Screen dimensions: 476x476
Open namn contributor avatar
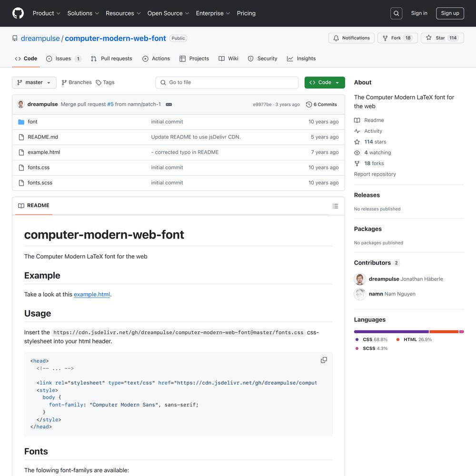pos(360,294)
